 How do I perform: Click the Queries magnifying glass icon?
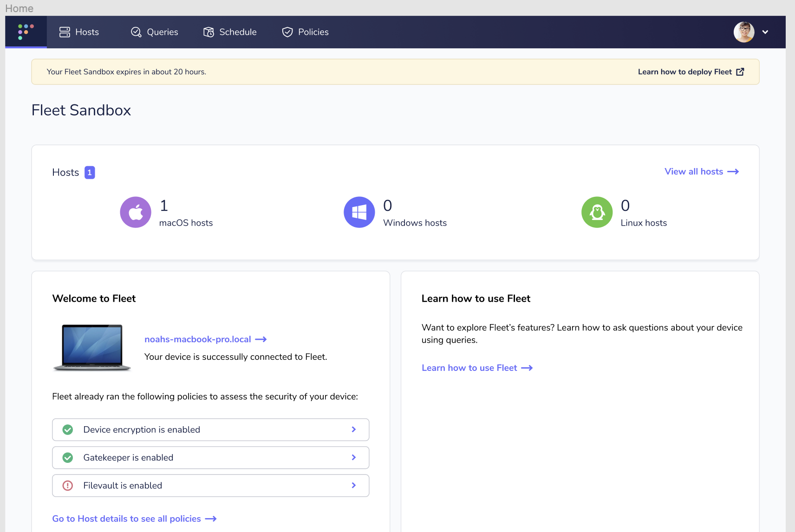click(136, 32)
